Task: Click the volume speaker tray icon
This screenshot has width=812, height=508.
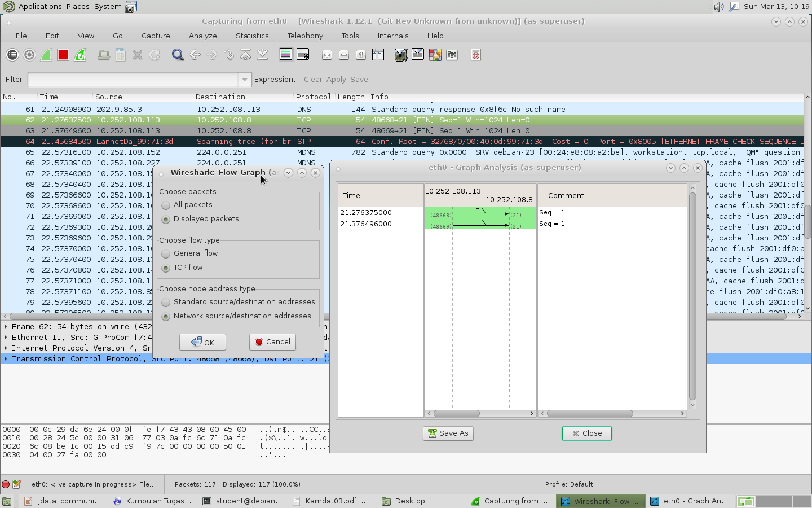Action: 718,7
